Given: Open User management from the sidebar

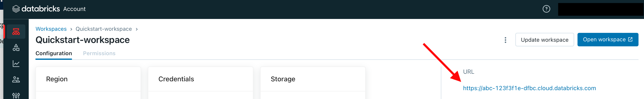Looking at the screenshot, I should pos(16,80).
